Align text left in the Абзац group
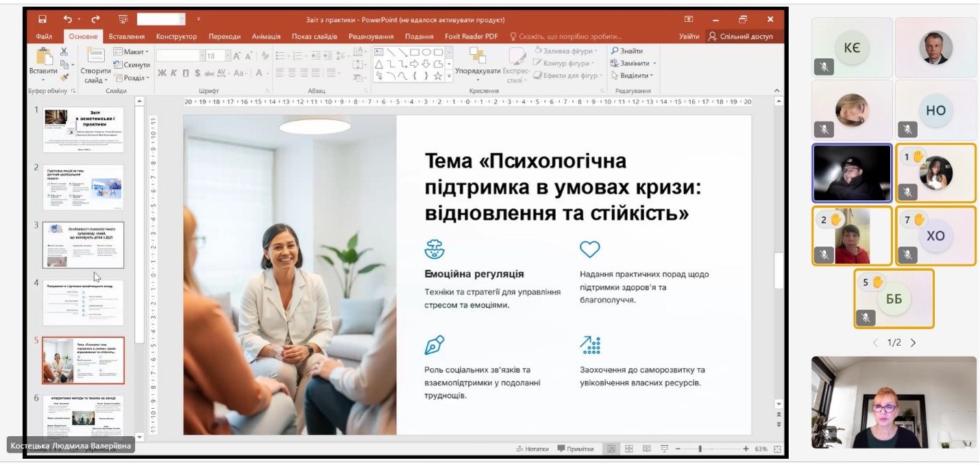980x465 pixels. click(x=280, y=72)
